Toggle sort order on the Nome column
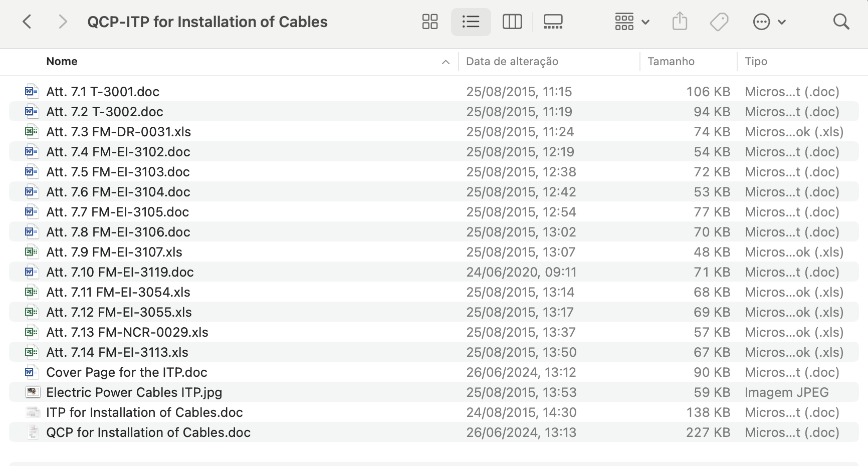 (x=62, y=61)
